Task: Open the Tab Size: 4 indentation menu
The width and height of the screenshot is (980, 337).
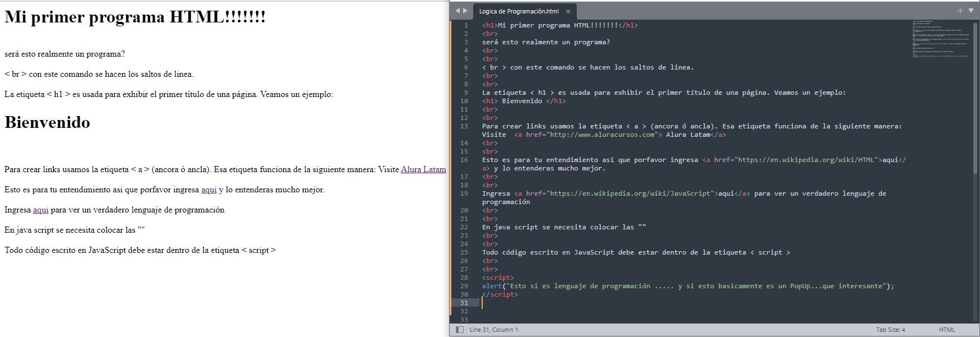Action: pos(890,330)
